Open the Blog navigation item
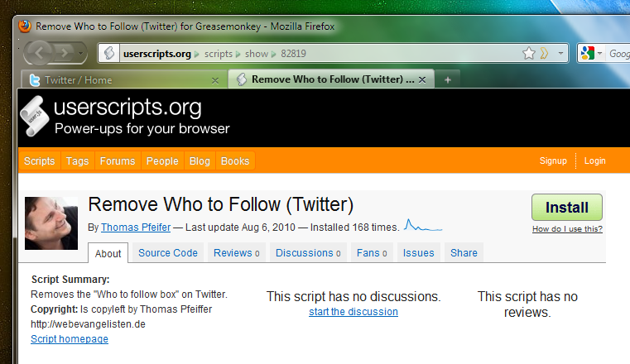 point(200,161)
